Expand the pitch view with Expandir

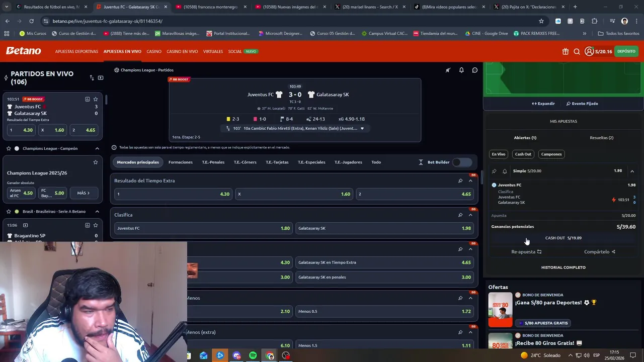tap(543, 104)
